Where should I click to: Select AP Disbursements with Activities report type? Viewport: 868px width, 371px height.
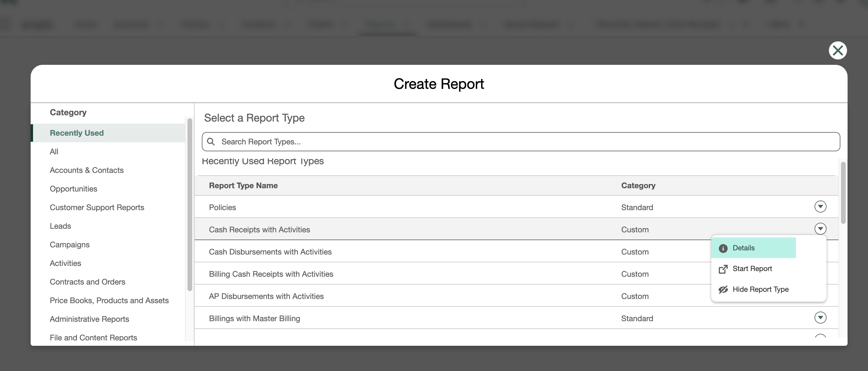[266, 296]
